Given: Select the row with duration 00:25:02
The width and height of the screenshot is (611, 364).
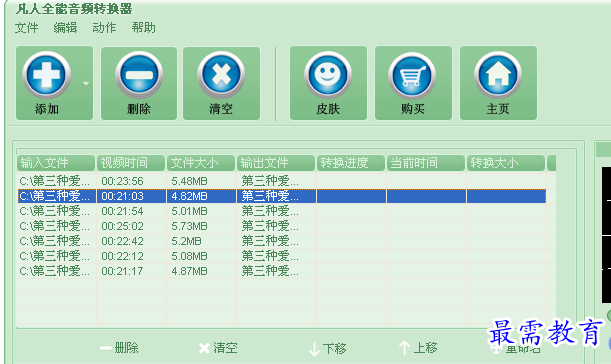Looking at the screenshot, I should pyautogui.click(x=282, y=226).
